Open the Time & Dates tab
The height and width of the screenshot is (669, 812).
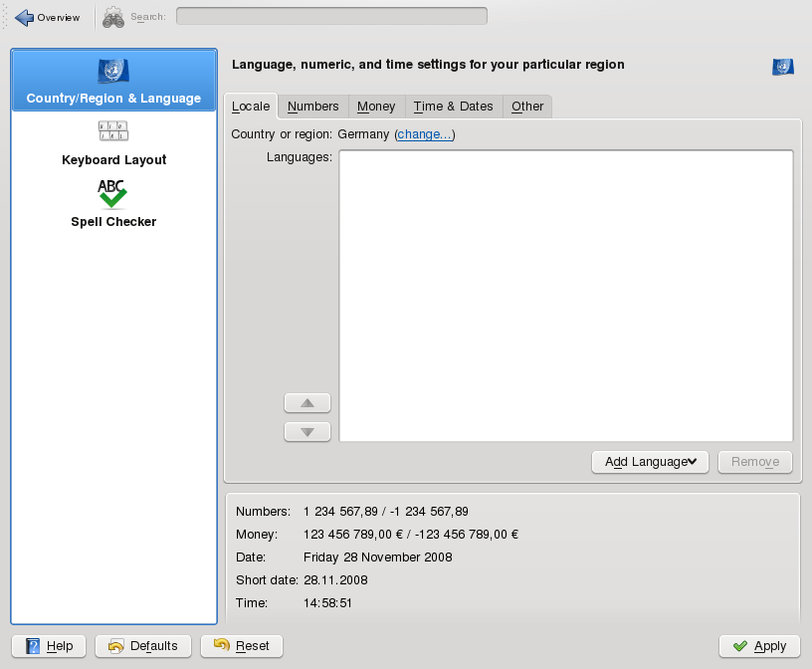pos(453,107)
